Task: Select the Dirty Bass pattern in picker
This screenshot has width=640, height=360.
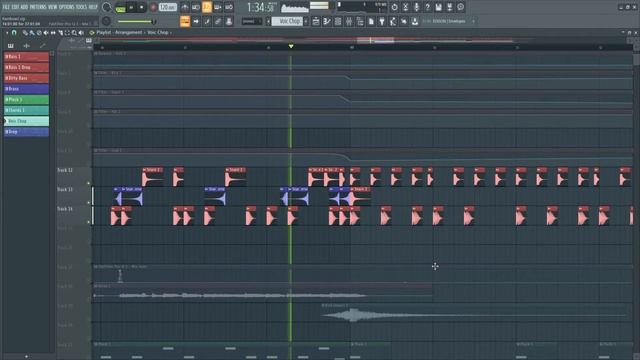Action: click(x=27, y=78)
